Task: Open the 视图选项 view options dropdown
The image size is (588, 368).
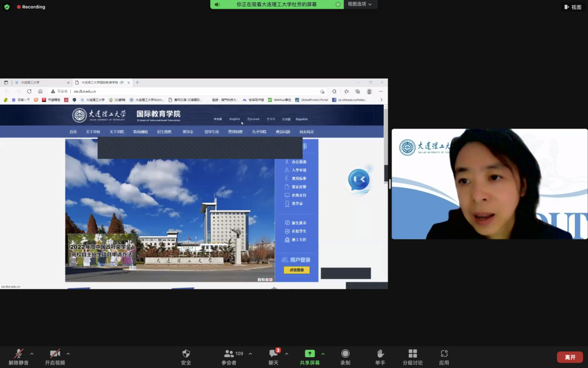Action: (x=360, y=4)
